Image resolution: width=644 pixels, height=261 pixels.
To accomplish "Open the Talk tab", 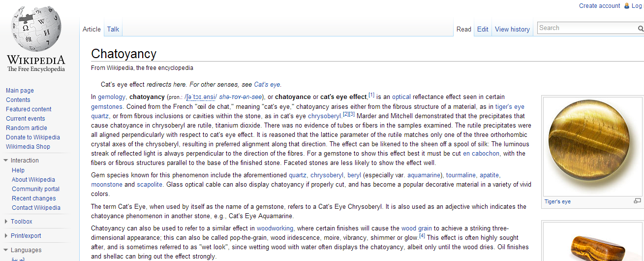I will coord(113,29).
